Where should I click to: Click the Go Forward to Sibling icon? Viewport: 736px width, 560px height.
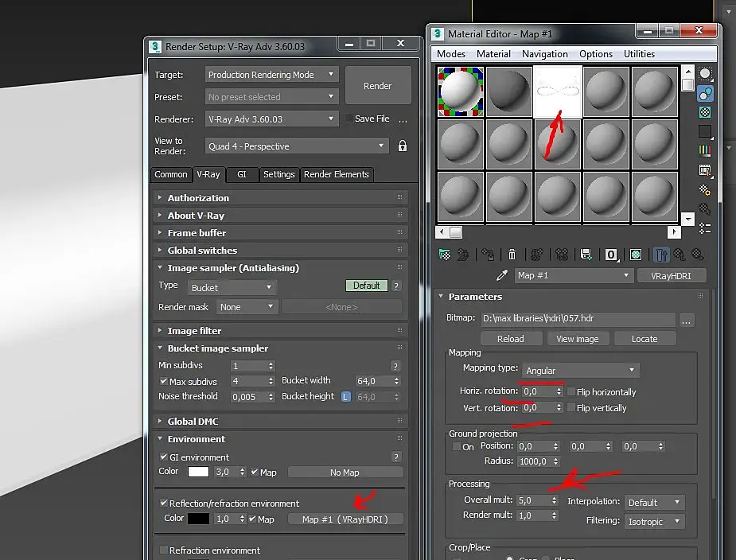click(698, 255)
